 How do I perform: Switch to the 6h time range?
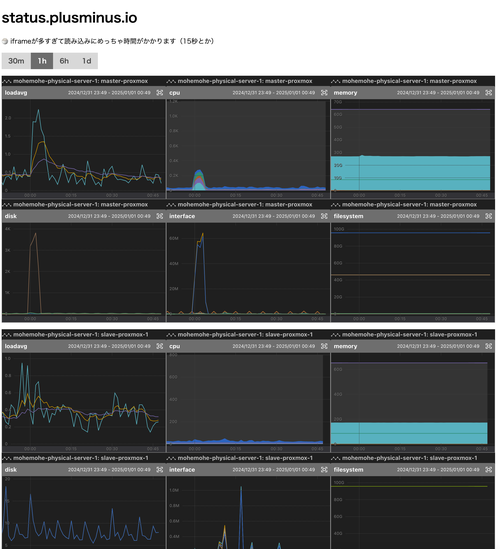64,61
